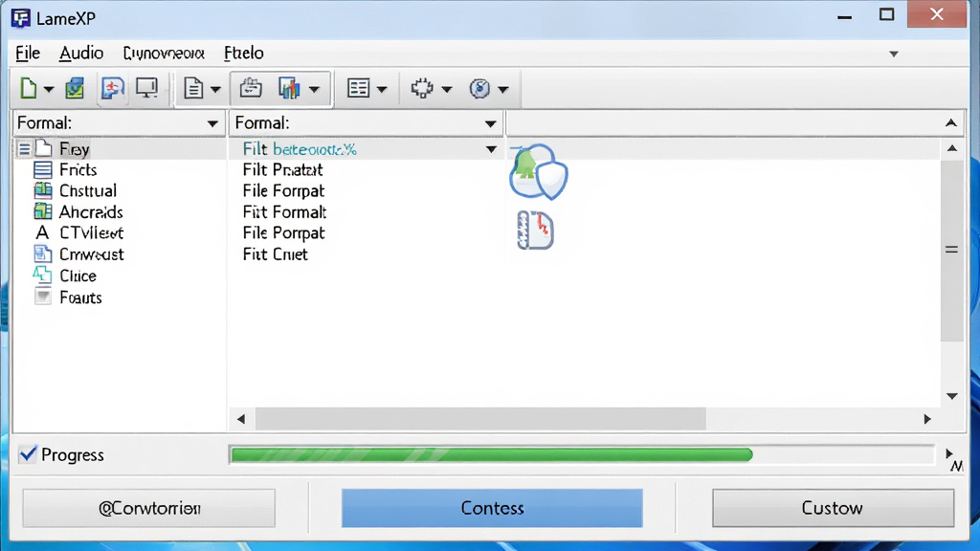Open the third menu bar item

[x=164, y=54]
